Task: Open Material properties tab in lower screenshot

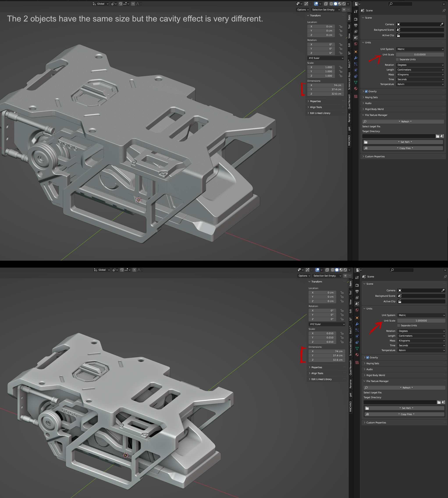Action: coord(357,355)
